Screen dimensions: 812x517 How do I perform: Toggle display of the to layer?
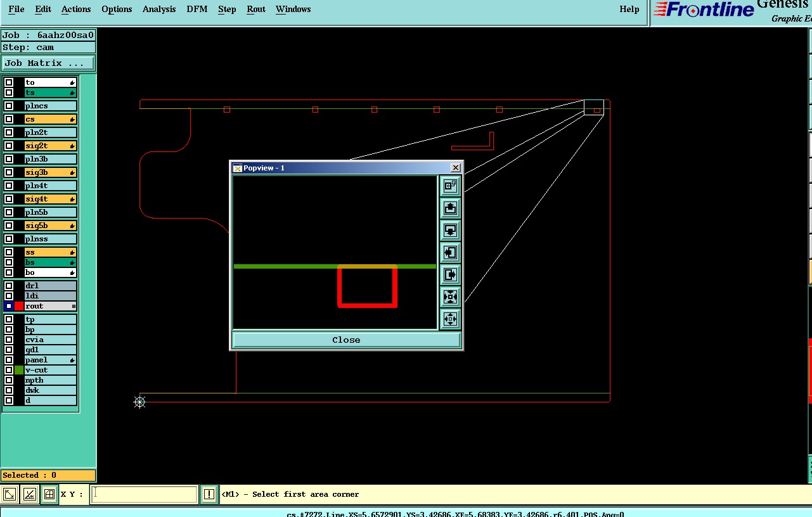[x=9, y=82]
